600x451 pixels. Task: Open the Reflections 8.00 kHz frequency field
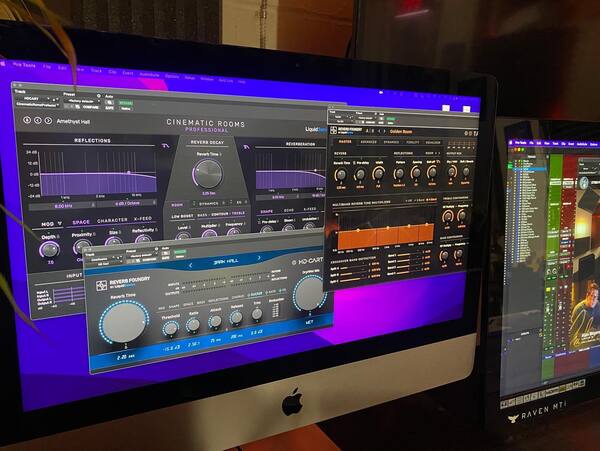tap(61, 206)
